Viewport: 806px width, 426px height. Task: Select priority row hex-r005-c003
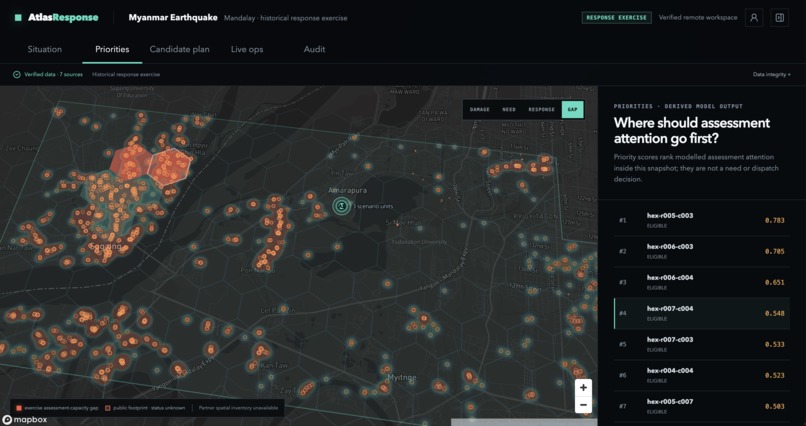[x=702, y=220]
